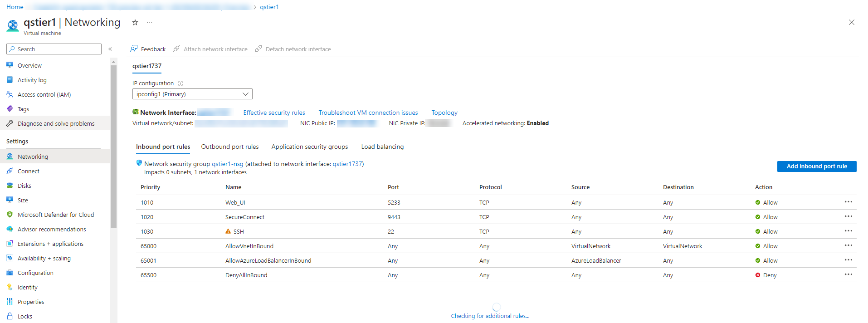868x323 pixels.
Task: Click the Configuration sidebar icon
Action: tap(10, 273)
